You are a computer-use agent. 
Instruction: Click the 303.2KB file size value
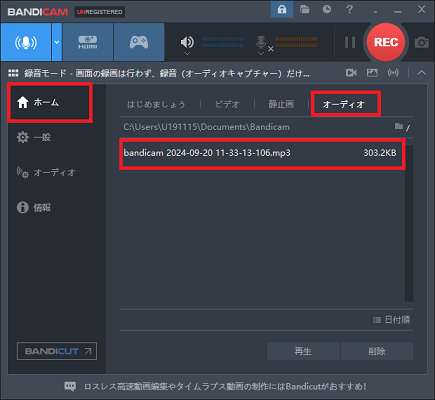380,153
